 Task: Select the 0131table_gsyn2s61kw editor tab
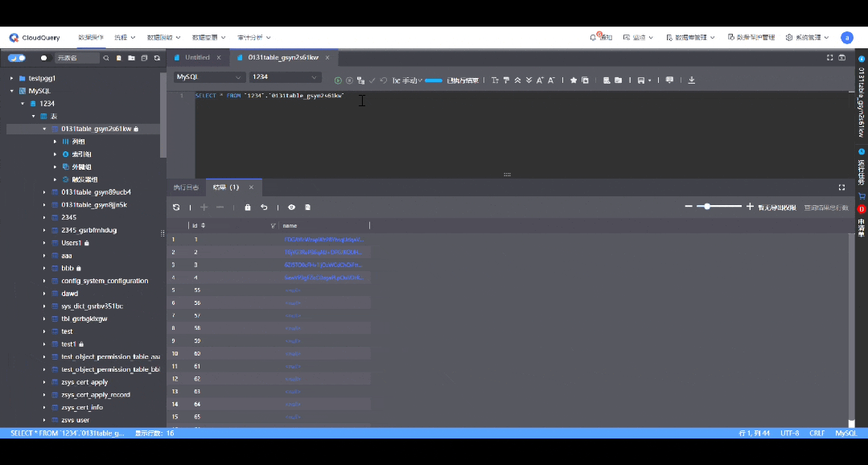tap(283, 58)
